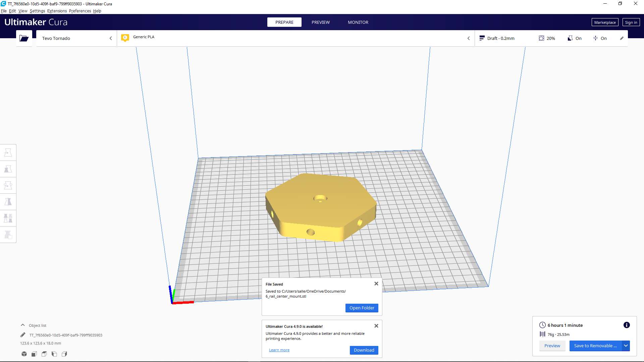
Task: Open the Edit menu
Action: click(x=12, y=11)
